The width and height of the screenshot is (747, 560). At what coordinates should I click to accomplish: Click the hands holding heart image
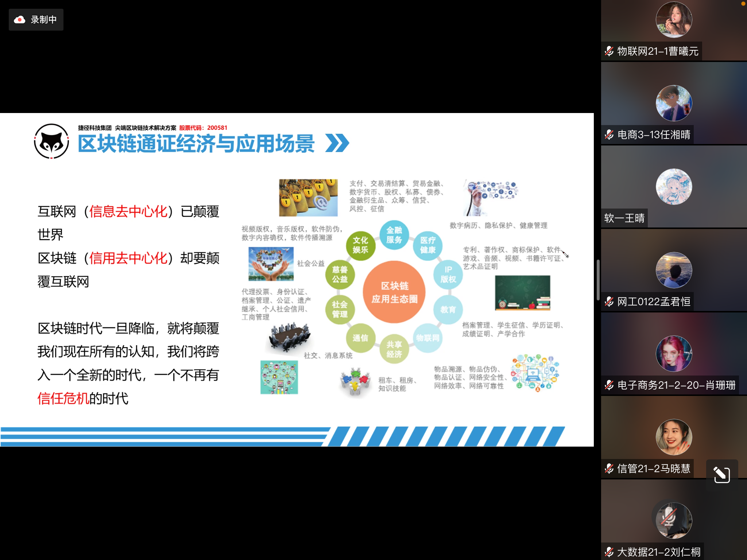tap(271, 264)
